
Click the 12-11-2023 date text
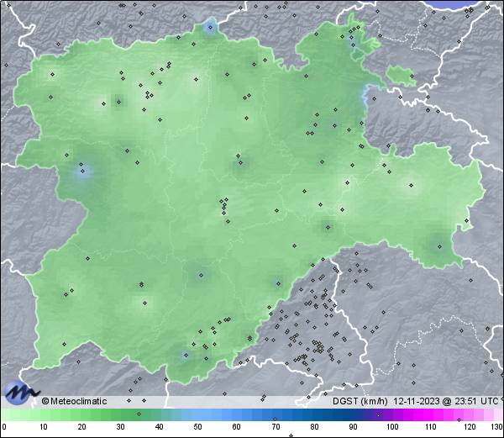417,401
